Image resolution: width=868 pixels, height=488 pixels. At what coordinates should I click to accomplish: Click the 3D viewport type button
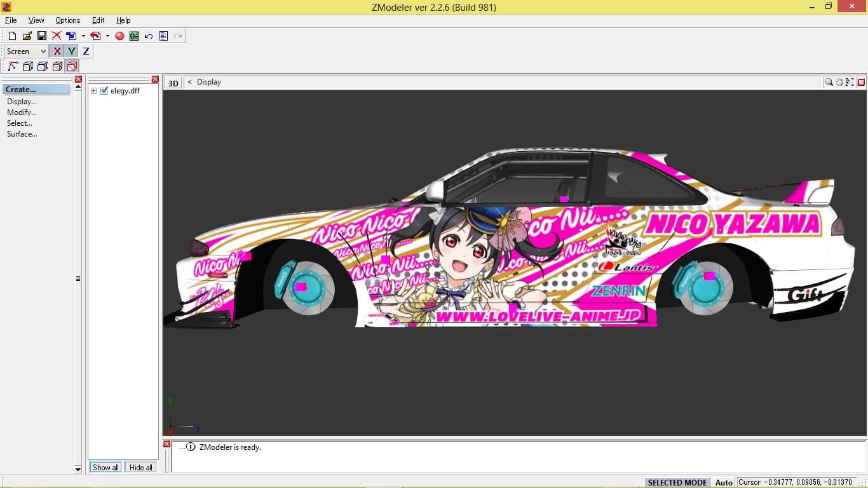point(173,83)
